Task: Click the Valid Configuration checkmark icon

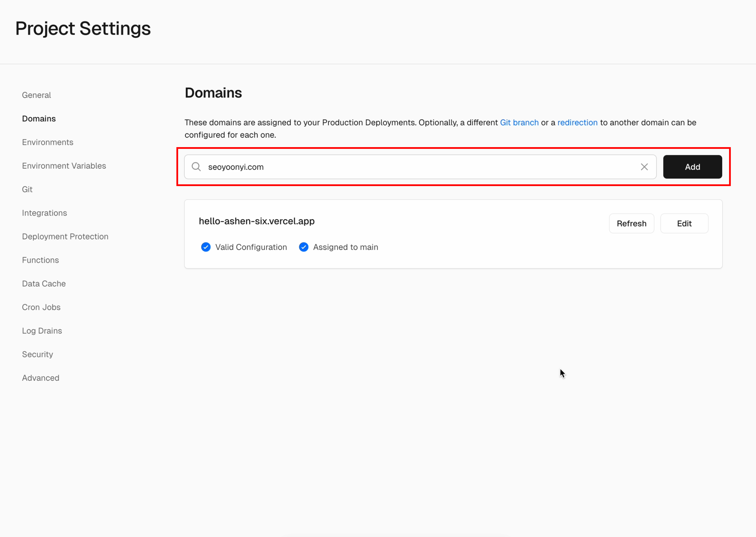Action: coord(206,247)
